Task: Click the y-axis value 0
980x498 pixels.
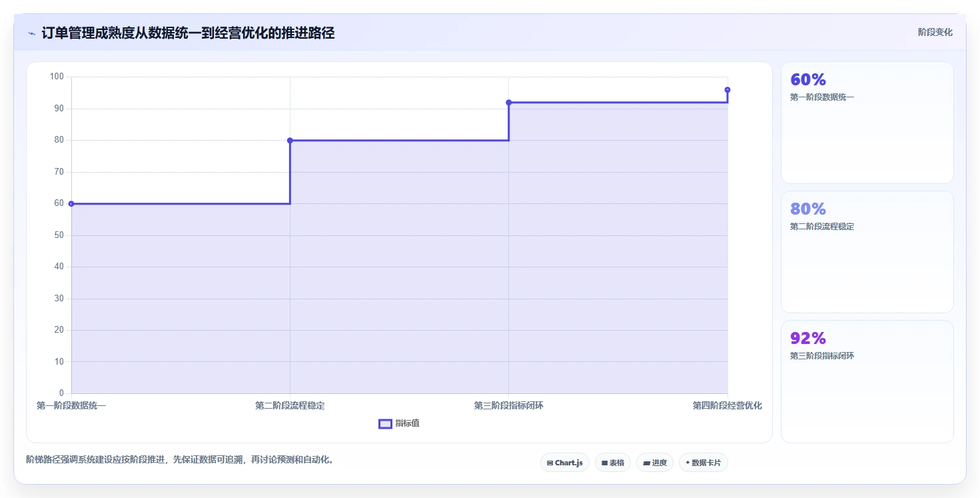Action: (x=61, y=393)
